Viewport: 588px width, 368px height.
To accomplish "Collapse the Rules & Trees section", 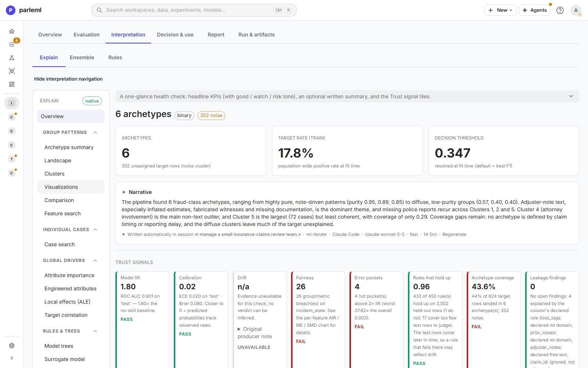I will click(x=95, y=331).
